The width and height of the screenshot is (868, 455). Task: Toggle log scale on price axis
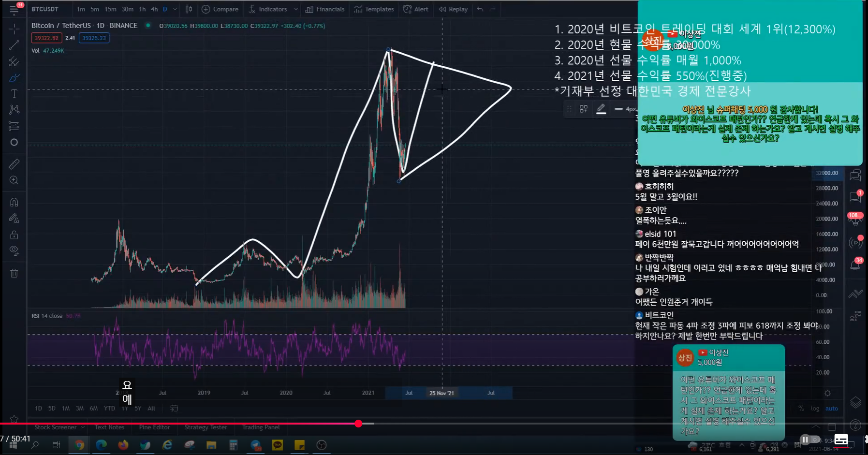coord(815,409)
